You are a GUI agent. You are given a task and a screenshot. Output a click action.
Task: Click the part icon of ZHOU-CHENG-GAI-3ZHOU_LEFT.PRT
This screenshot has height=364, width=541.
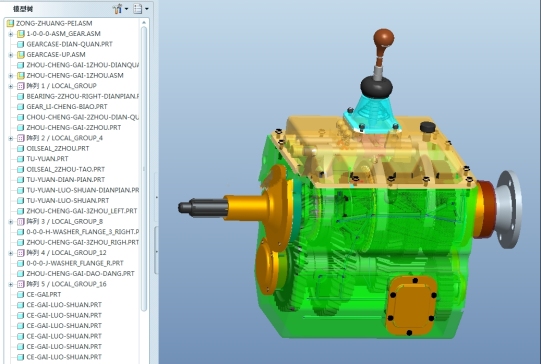[x=21, y=211]
